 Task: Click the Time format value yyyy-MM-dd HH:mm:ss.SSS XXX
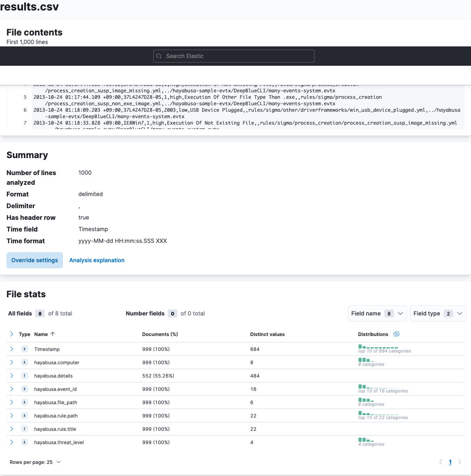[x=123, y=241]
